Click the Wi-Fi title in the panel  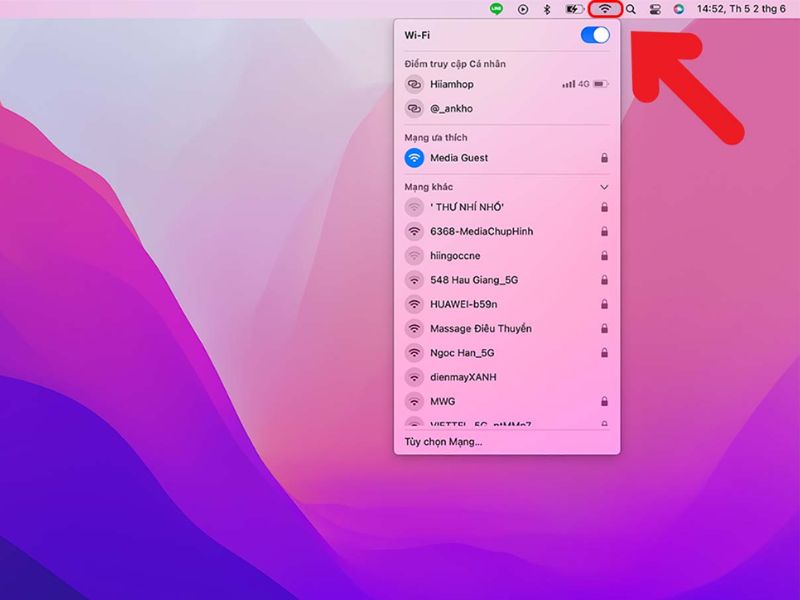tap(417, 35)
